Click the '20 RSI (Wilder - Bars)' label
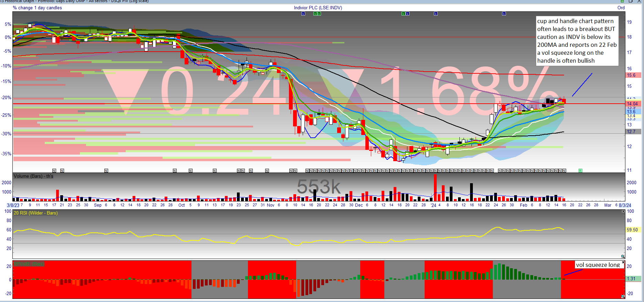Image resolution: width=644 pixels, height=302 pixels. click(35, 213)
